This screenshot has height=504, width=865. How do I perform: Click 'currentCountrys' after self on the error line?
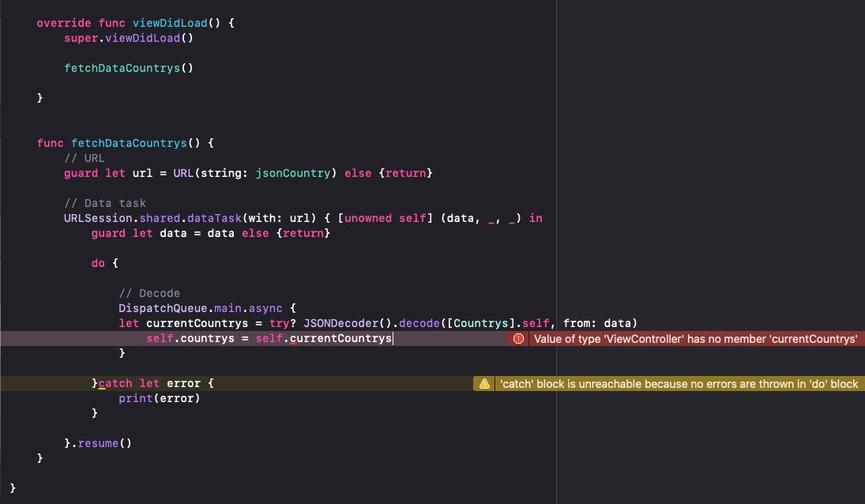point(340,338)
